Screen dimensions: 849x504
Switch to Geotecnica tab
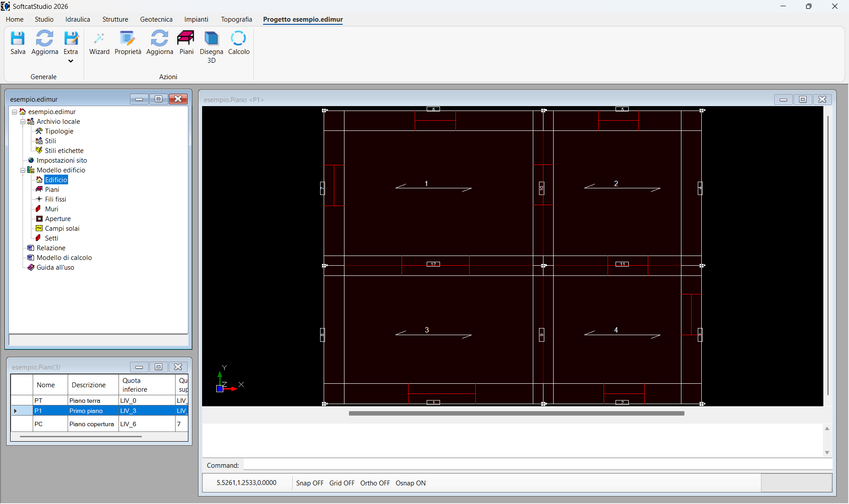[156, 19]
